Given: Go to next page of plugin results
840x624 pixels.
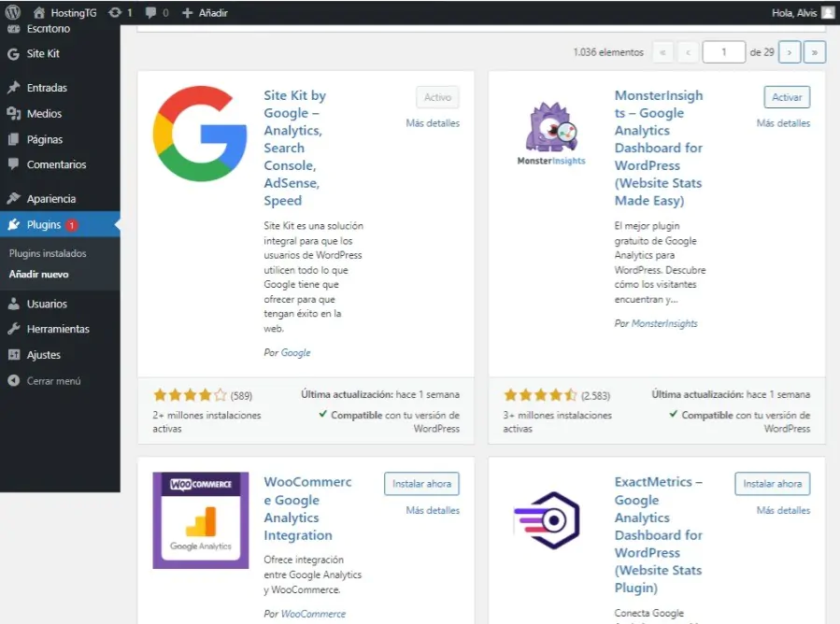Looking at the screenshot, I should point(790,52).
